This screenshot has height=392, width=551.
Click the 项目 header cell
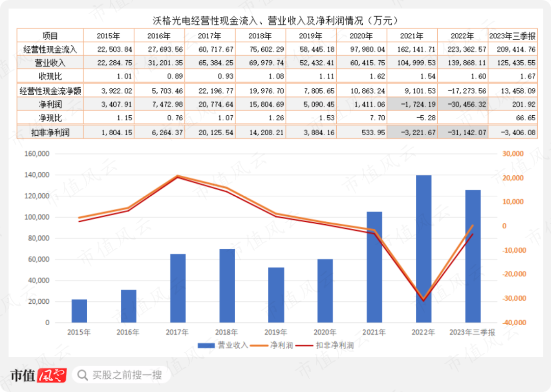50,36
